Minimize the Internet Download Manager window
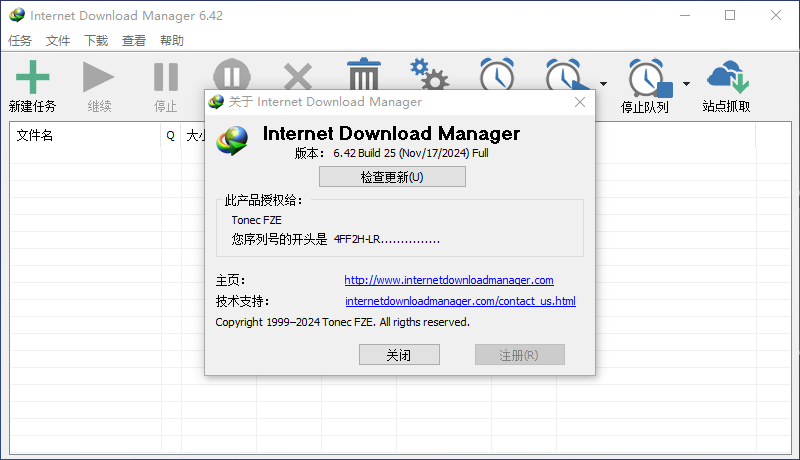The image size is (800, 460). (x=685, y=15)
